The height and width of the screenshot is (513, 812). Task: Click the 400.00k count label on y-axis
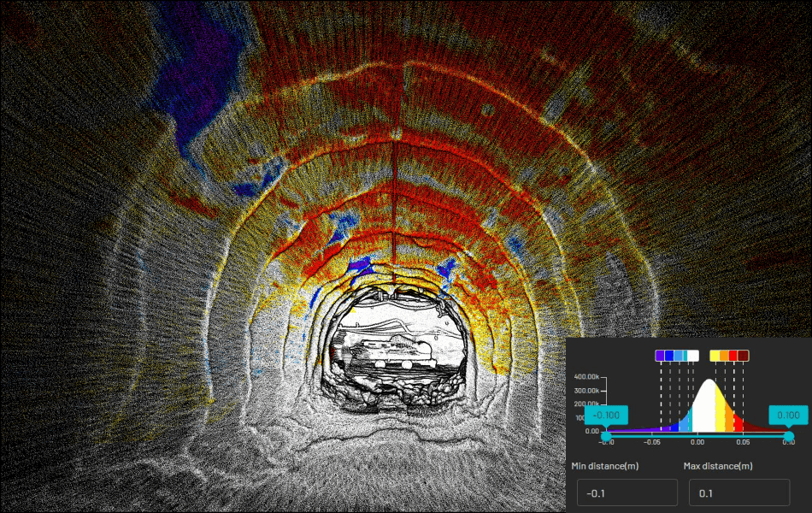[x=585, y=378]
